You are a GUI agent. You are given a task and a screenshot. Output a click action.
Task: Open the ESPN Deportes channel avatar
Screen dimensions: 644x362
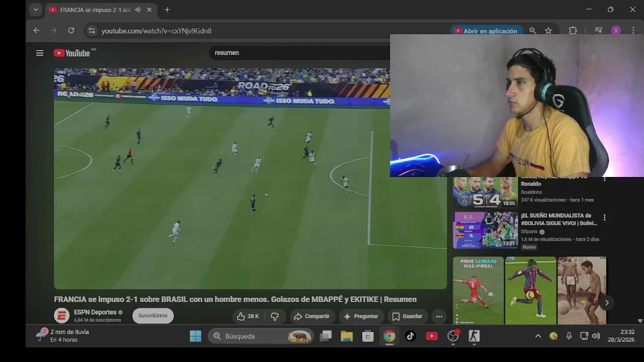tap(62, 316)
